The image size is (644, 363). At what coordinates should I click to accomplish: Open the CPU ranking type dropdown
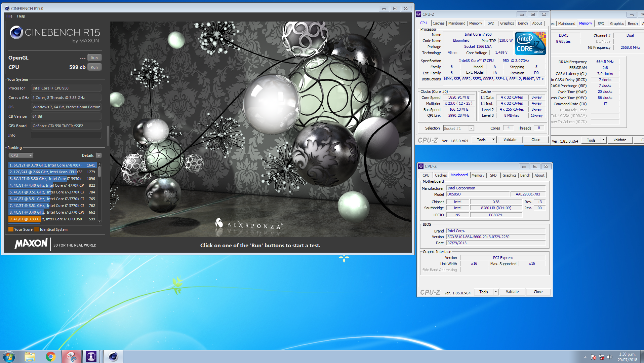(21, 155)
